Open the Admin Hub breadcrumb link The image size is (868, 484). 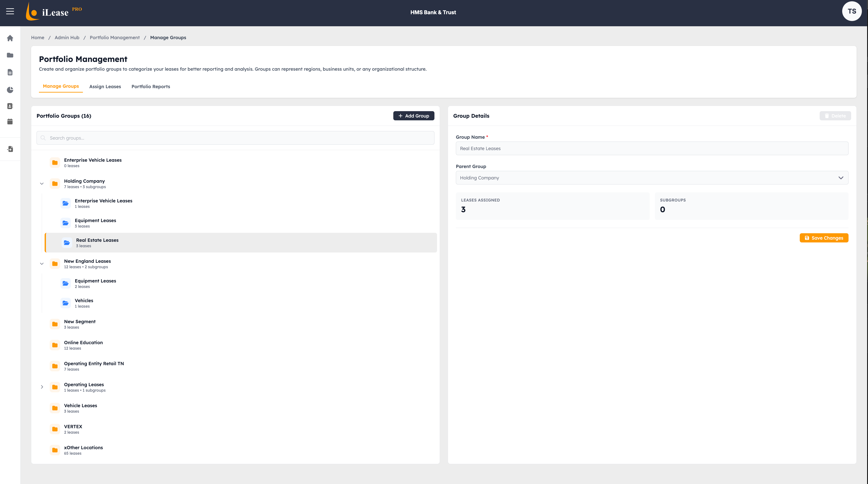pyautogui.click(x=67, y=37)
